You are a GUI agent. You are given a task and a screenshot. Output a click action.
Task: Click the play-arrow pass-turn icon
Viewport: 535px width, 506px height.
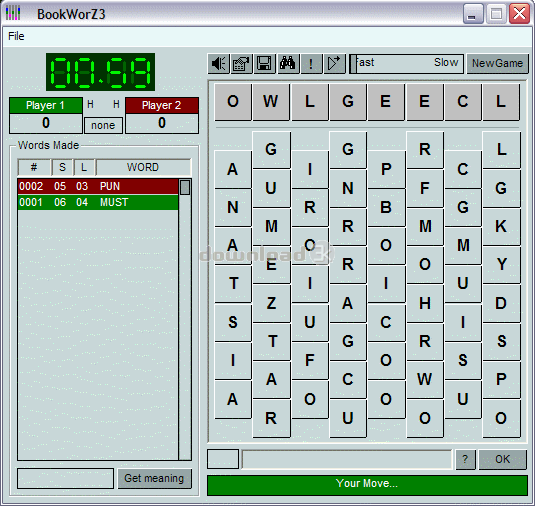pos(334,63)
